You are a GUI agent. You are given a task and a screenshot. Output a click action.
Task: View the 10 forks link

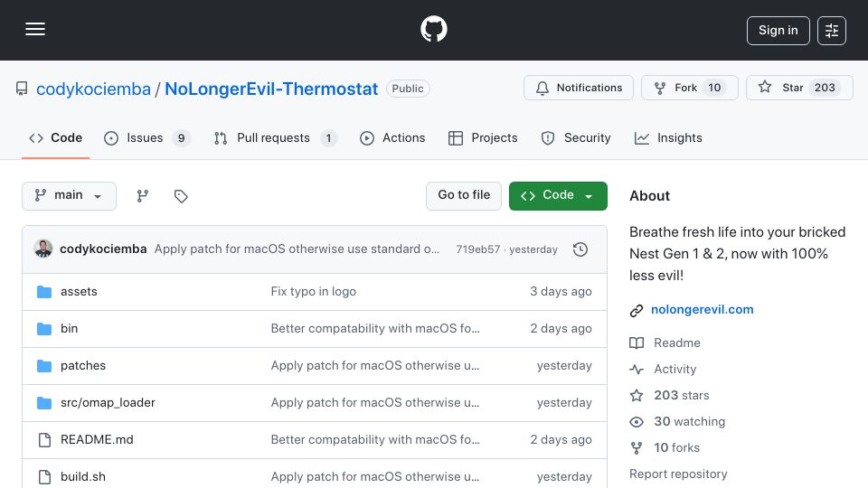[676, 447]
